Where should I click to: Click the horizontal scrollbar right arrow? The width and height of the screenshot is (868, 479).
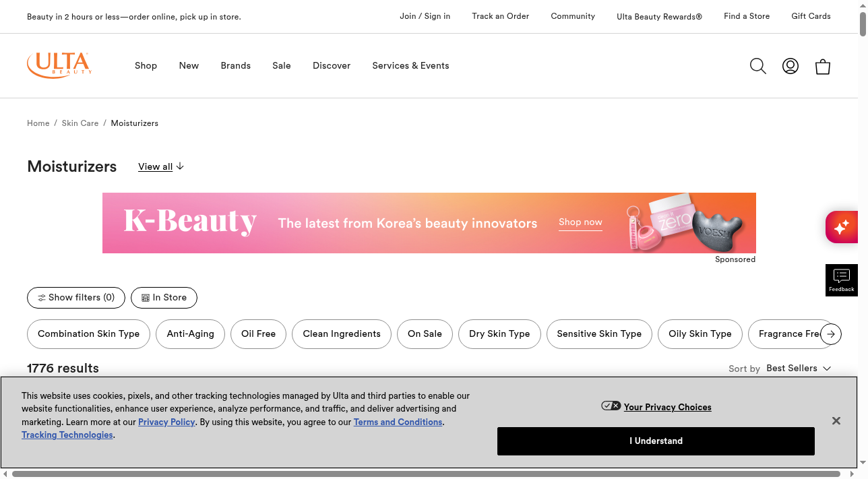point(852,474)
